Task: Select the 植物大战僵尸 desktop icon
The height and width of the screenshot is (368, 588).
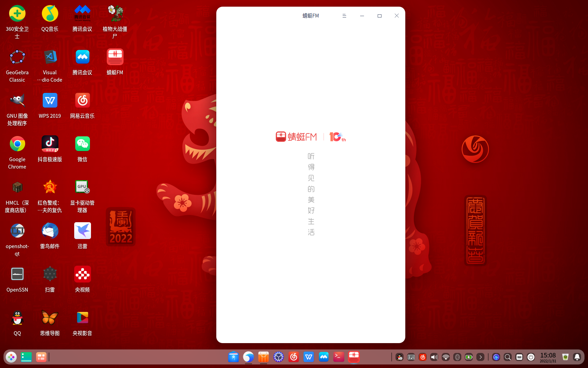Action: click(x=115, y=22)
